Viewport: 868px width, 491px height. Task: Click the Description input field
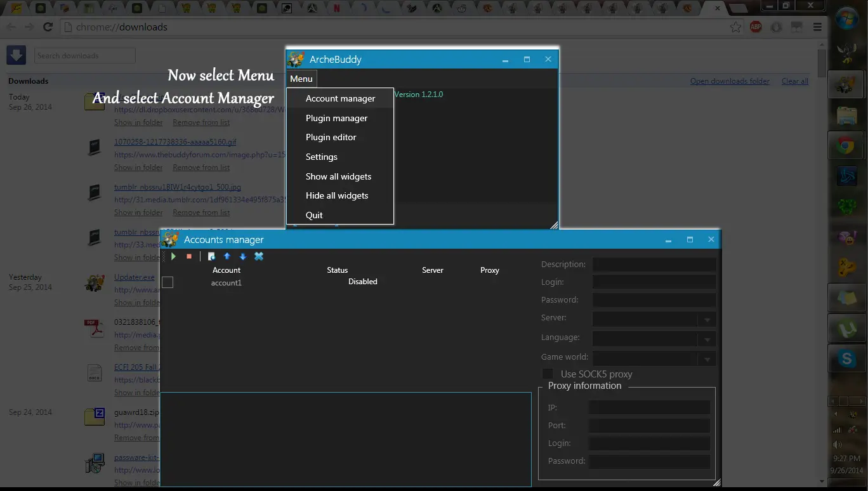(x=654, y=265)
